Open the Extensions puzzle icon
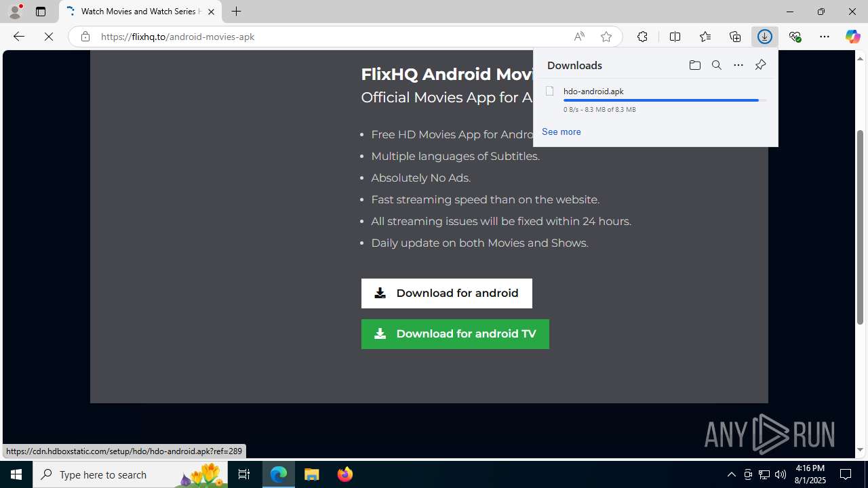Screen dimensions: 868x488 click(642, 37)
